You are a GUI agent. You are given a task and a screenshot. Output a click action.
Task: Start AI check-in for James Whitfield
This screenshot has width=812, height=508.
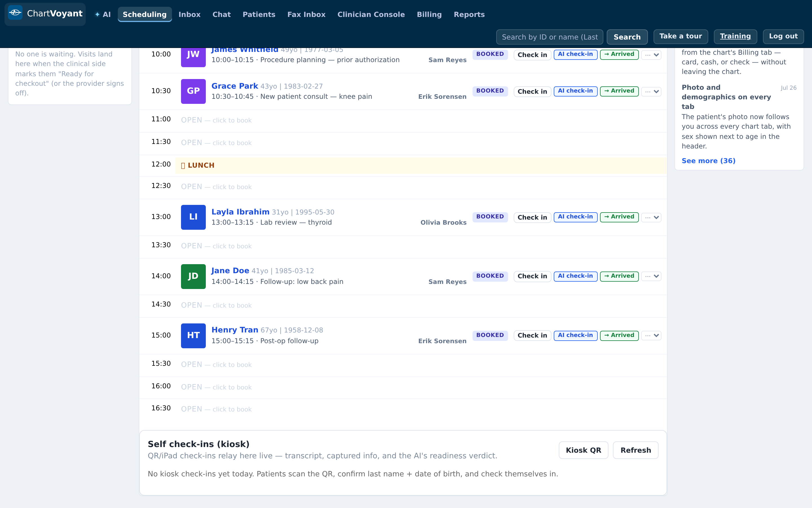point(575,54)
